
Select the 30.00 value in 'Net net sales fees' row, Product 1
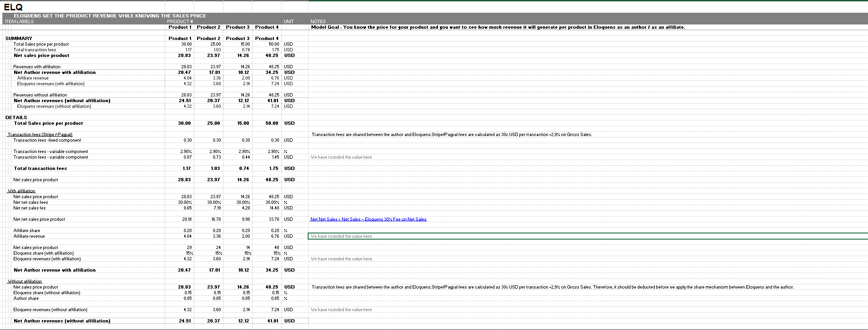[x=185, y=202]
